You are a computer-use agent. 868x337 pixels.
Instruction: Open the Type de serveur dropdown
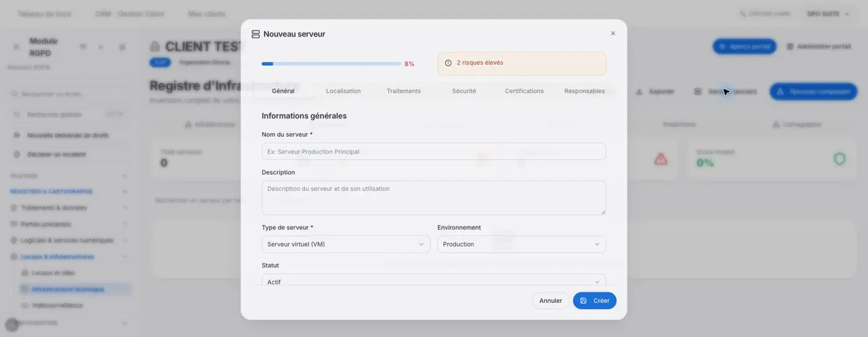pyautogui.click(x=346, y=244)
